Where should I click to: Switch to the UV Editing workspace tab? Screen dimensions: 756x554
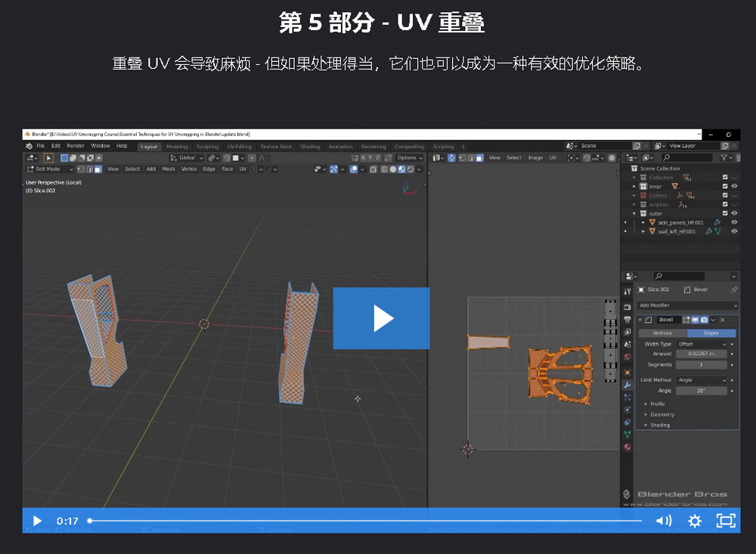point(239,147)
